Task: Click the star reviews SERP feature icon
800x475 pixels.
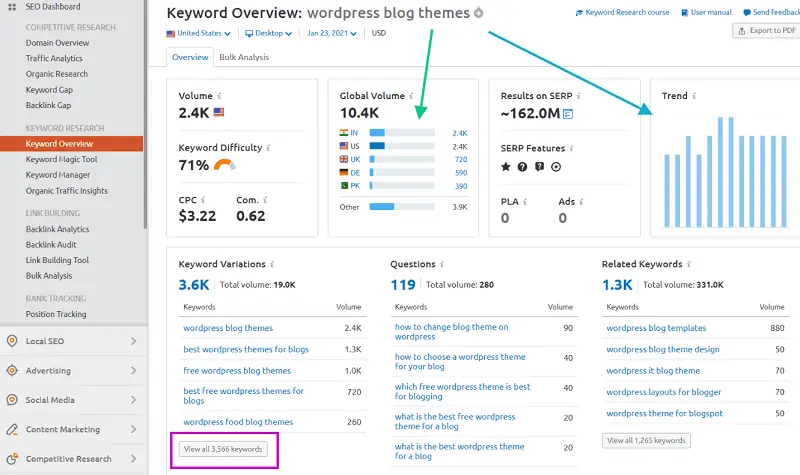Action: (506, 166)
